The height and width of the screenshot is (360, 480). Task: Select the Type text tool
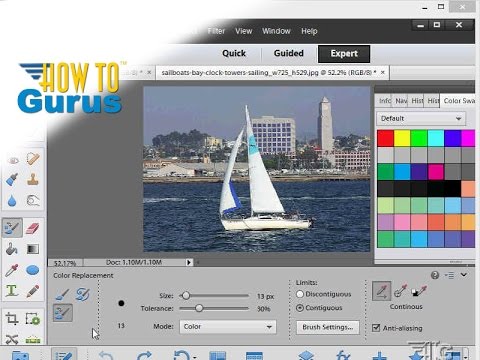(x=12, y=291)
